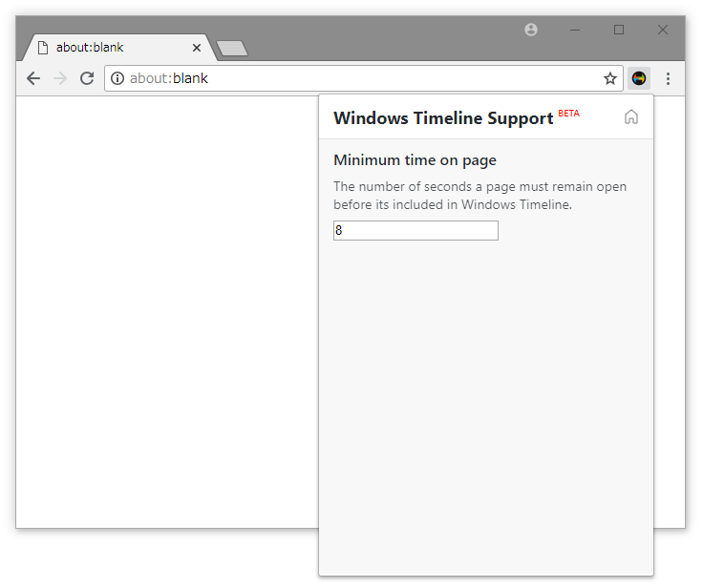Viewport: 703px width, 588px height.
Task: Minimize the Chrome window
Action: pyautogui.click(x=575, y=30)
